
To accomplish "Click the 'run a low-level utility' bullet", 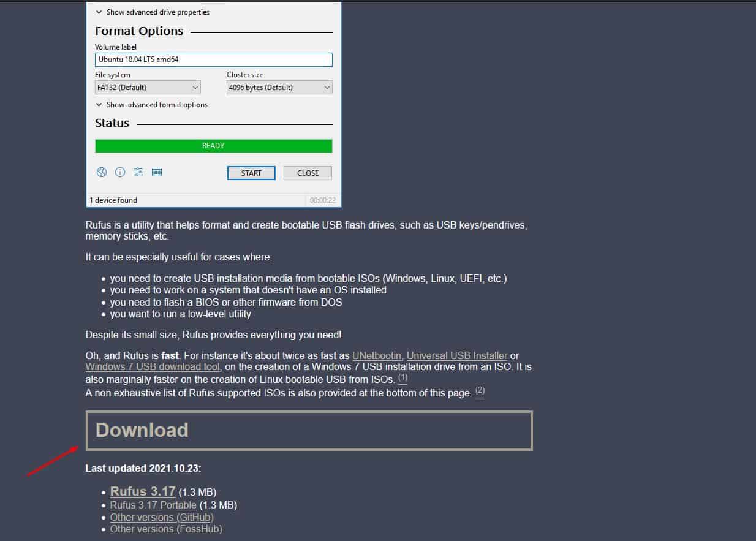I will point(181,314).
